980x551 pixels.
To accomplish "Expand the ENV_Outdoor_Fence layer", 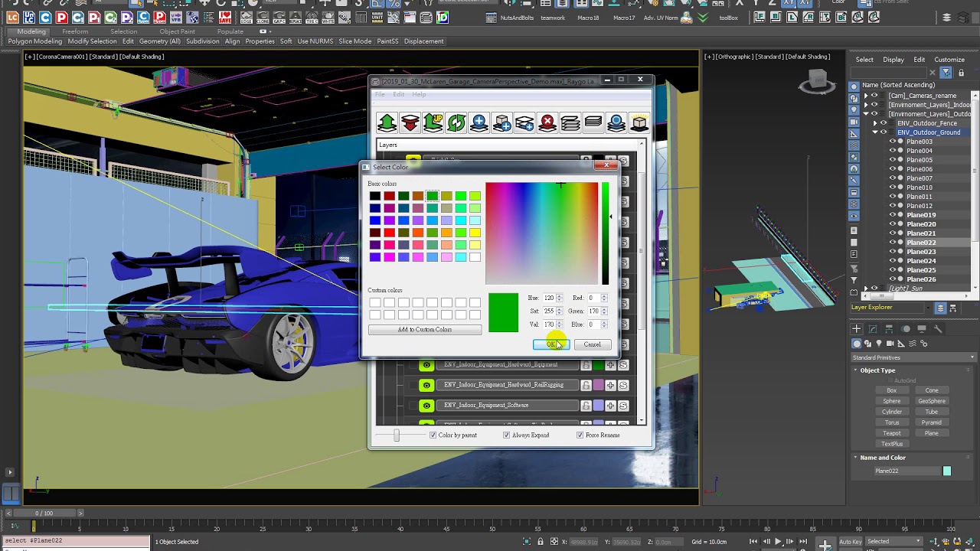I will tap(875, 123).
